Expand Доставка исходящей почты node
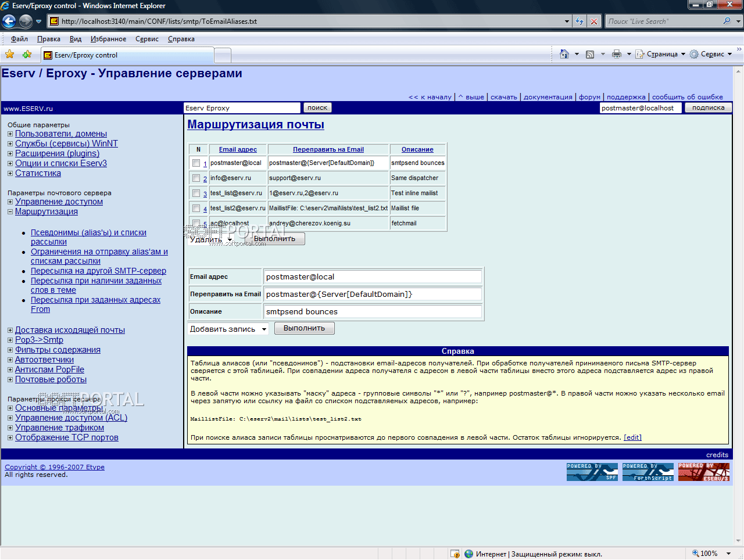This screenshot has height=560, width=744. [x=10, y=331]
